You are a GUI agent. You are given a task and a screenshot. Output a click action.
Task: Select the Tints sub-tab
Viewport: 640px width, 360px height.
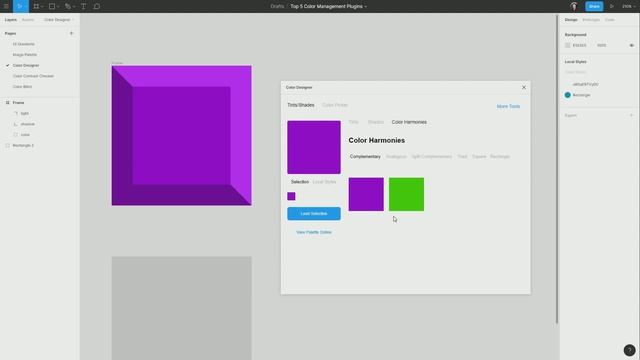[353, 122]
